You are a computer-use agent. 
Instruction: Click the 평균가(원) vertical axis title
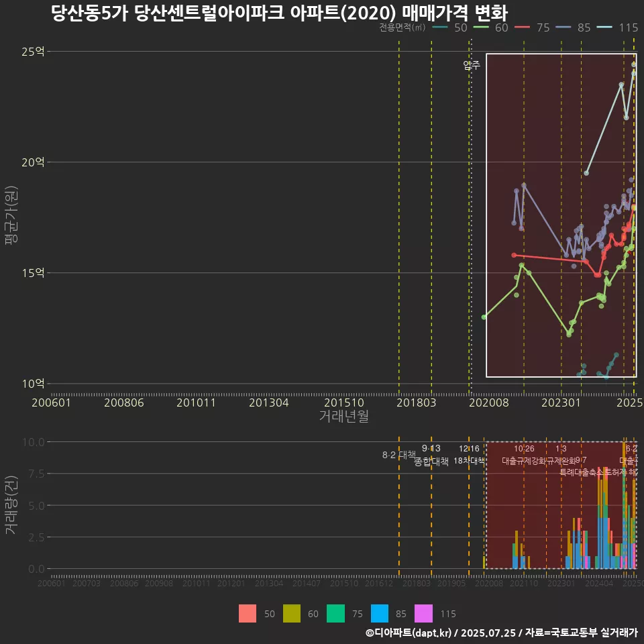[11, 215]
